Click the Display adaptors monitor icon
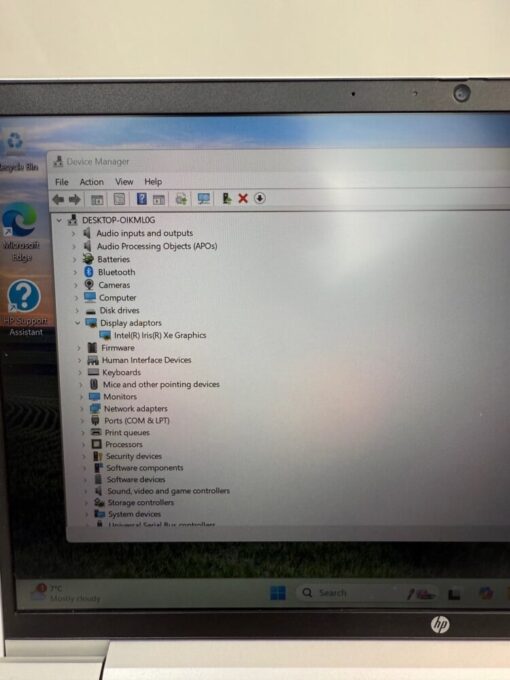This screenshot has height=680, width=510. click(91, 323)
